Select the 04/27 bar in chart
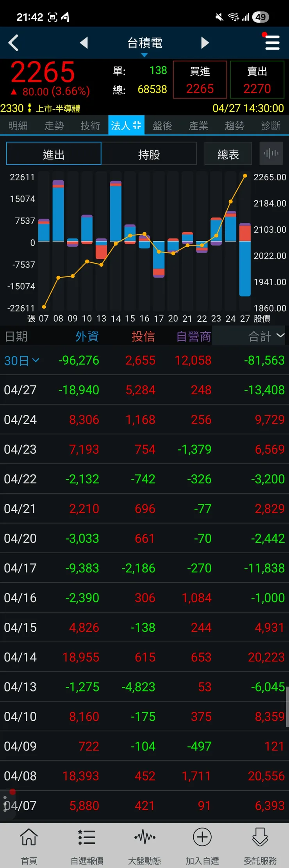289x868 pixels. pos(245,260)
